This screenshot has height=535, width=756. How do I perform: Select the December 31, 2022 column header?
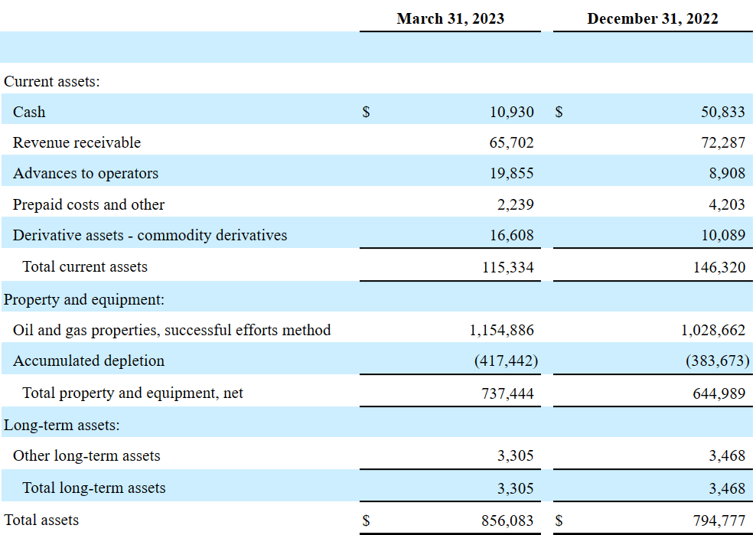coord(653,18)
